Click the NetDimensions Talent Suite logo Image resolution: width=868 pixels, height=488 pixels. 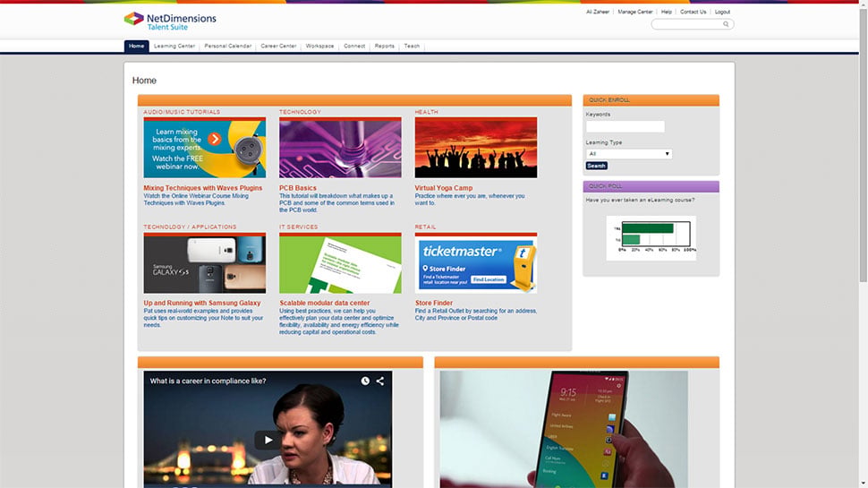[170, 21]
